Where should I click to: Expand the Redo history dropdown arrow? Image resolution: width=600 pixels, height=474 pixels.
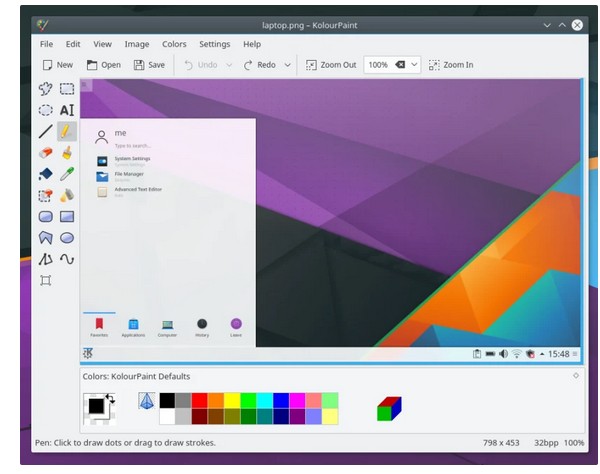click(x=287, y=65)
